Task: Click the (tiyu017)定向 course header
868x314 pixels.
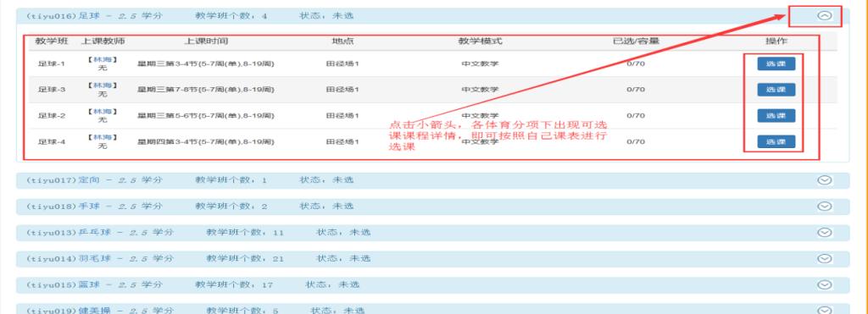Action: pos(432,180)
